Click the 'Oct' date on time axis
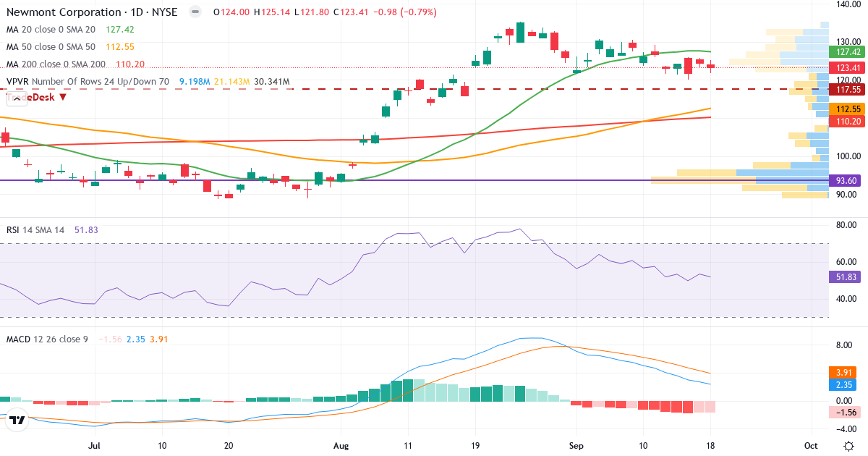 [811, 446]
